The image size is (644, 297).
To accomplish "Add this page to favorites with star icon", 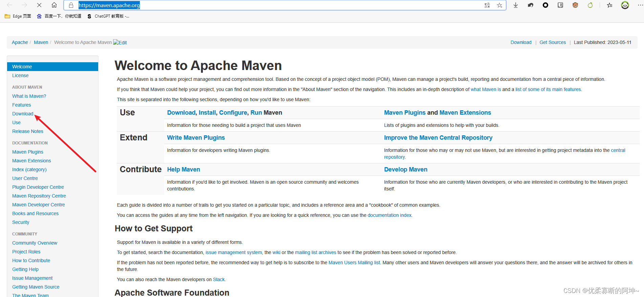I will tap(499, 5).
